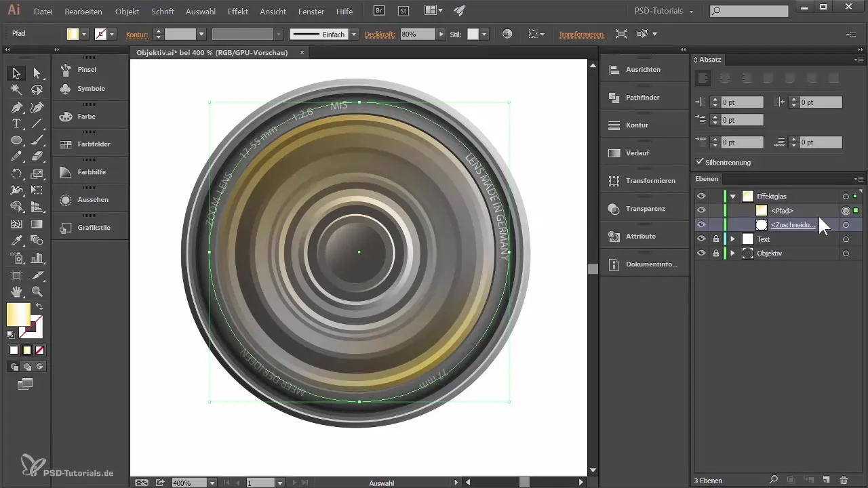Toggle the Silbentrennung checkbox
Viewport: 868px width, 488px height.
(701, 162)
